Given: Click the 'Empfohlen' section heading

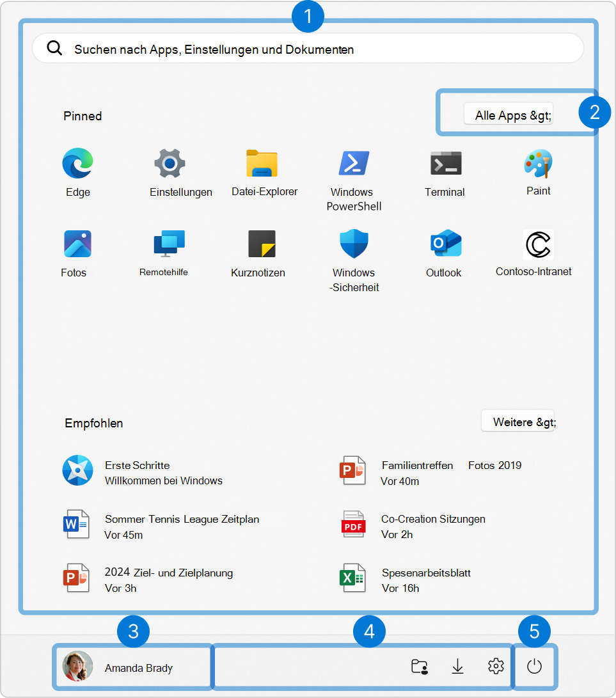Looking at the screenshot, I should 93,424.
